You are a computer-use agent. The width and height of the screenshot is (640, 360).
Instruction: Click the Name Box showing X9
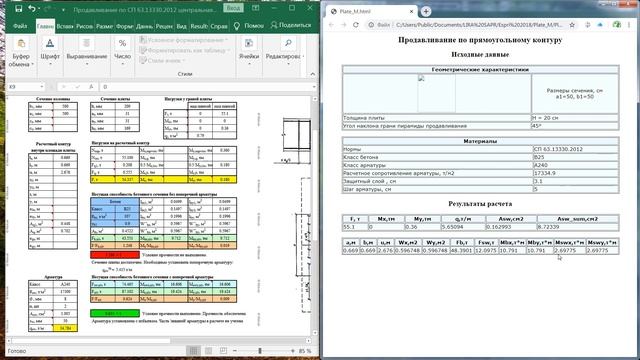pos(23,87)
